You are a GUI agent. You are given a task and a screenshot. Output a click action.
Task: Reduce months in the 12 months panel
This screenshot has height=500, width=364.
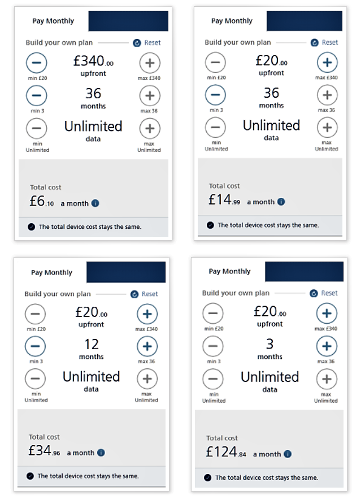35,346
